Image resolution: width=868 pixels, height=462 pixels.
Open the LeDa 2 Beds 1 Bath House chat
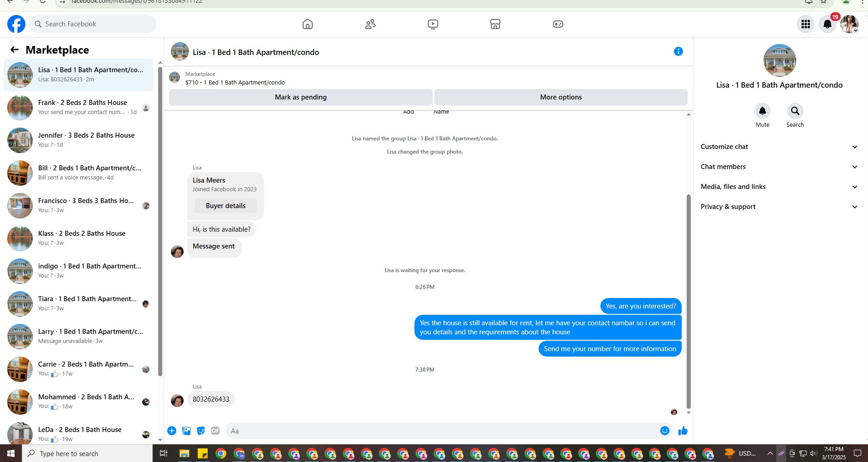79,432
